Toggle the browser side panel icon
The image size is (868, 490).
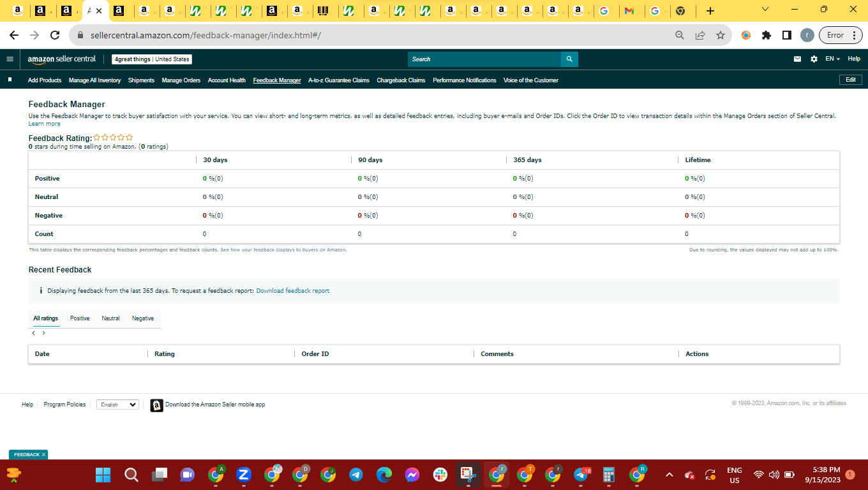click(787, 35)
